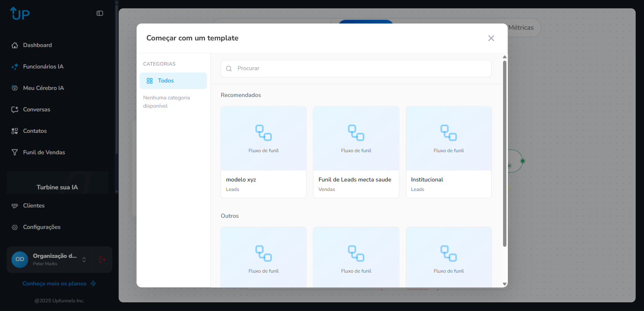644x311 pixels.
Task: Select Funil de Leads mecta saude template
Action: click(356, 152)
